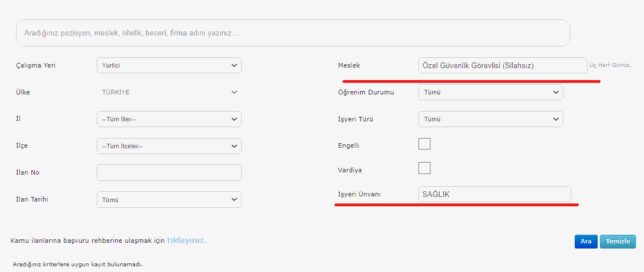Expand the İlçe district dropdown
The image size is (644, 272).
click(169, 146)
